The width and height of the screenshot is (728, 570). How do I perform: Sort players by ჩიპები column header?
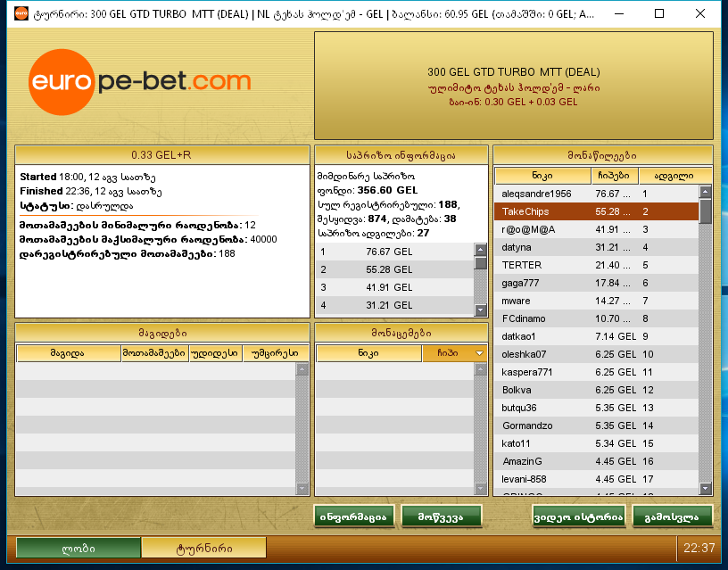tap(614, 176)
